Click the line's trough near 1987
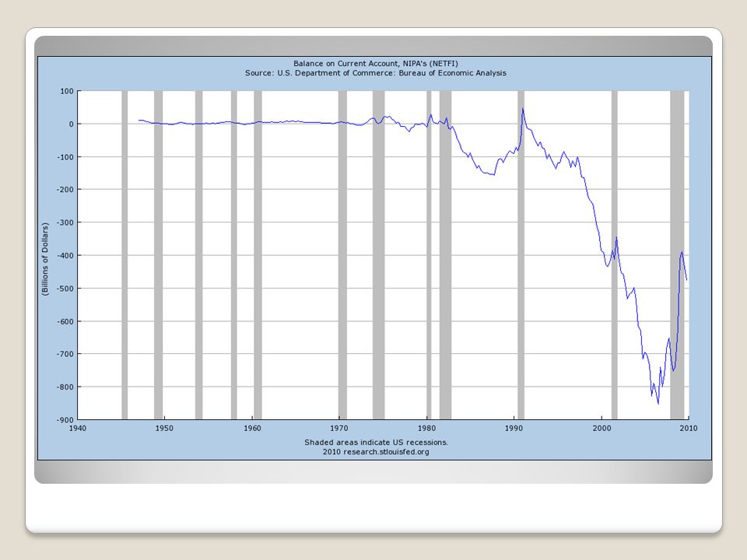This screenshot has width=747, height=560. 493,175
